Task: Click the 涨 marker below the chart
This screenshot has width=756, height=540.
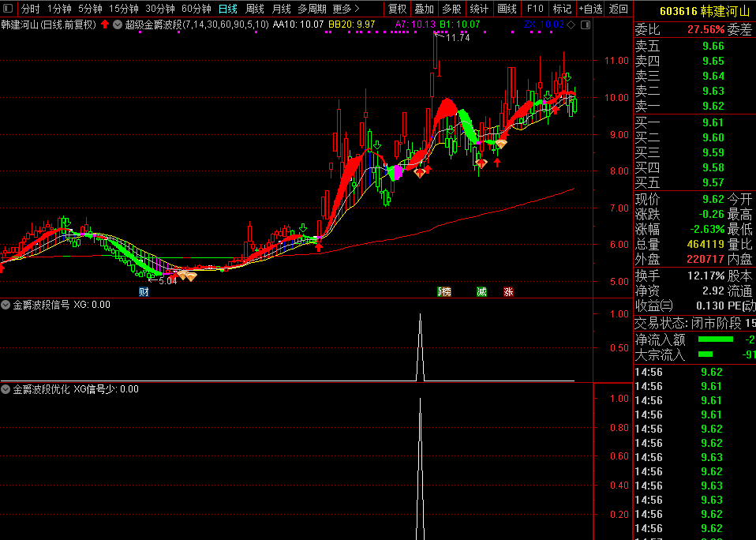Action: coord(509,291)
